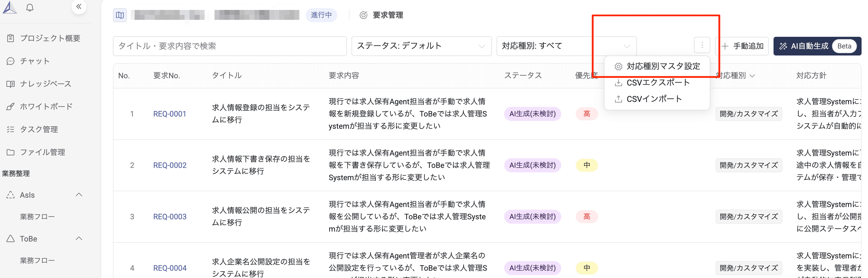Click title 求人情報公開の担当をシステムに移行
Image resolution: width=868 pixels, height=278 pixels.
261,216
